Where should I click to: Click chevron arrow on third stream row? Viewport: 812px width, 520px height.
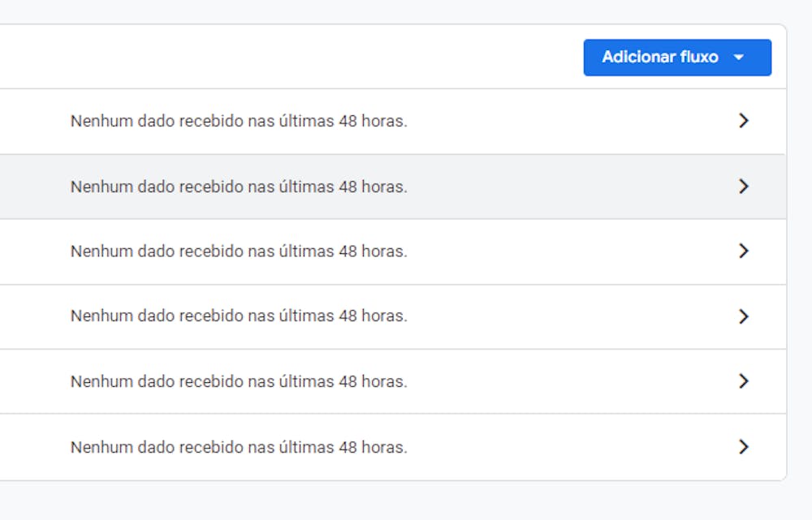click(x=743, y=251)
